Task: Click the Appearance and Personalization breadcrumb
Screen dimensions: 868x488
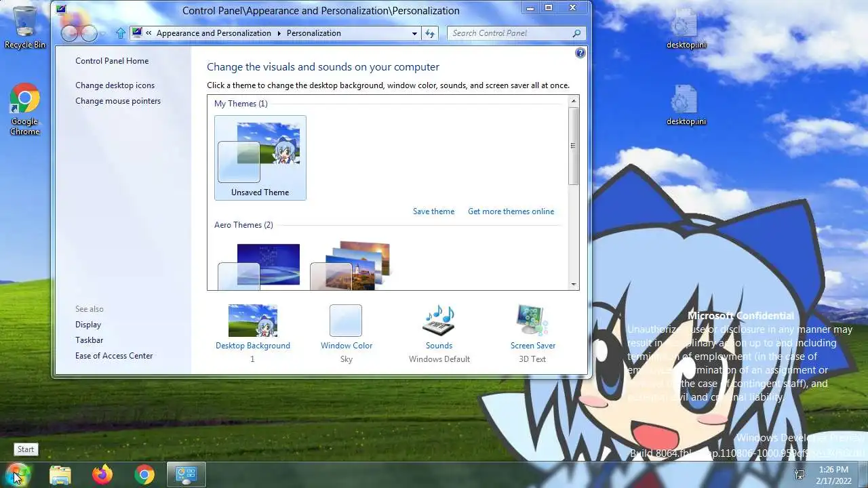Action: [214, 33]
